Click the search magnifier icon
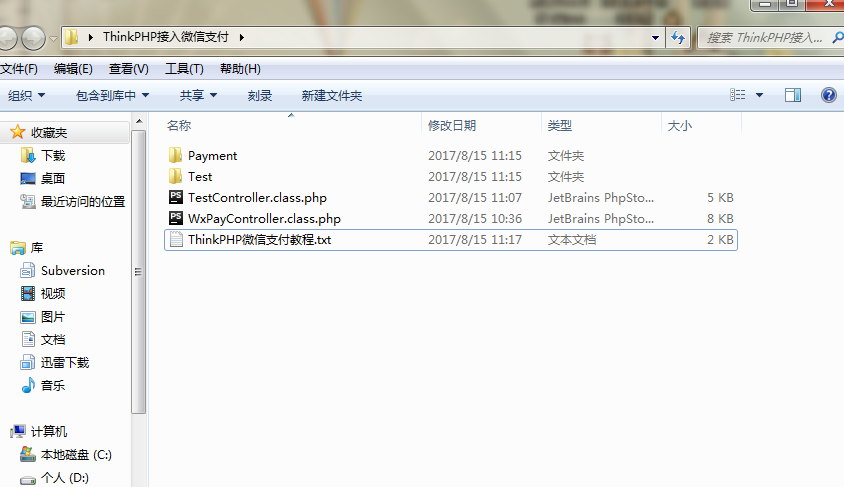 click(x=838, y=38)
